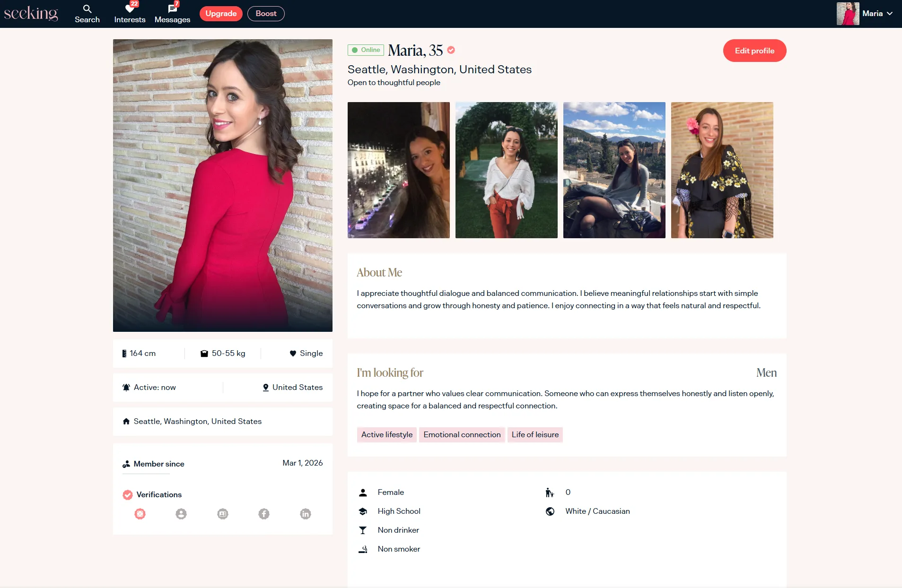Expand the Maria account dropdown chevron
Image resolution: width=902 pixels, height=588 pixels.
[x=890, y=14]
